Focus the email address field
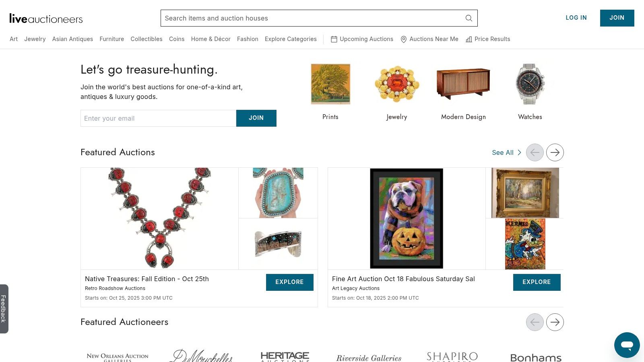Viewport: 644px width, 362px height. (x=158, y=118)
